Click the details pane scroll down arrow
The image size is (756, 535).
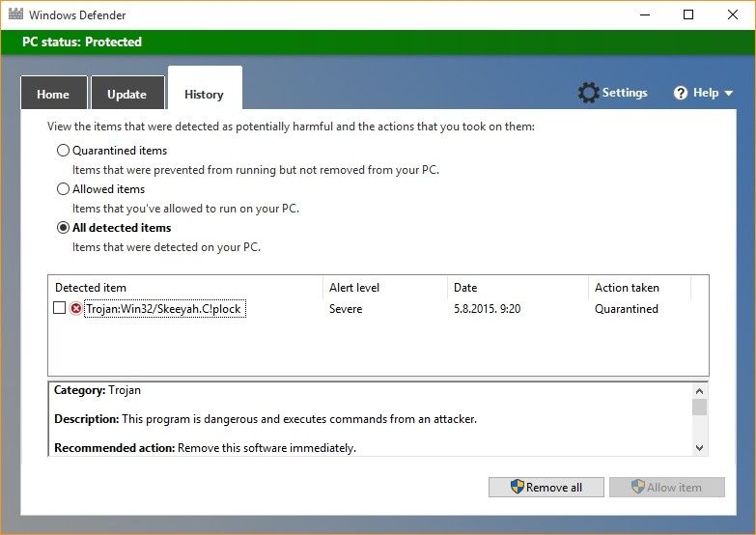click(x=699, y=448)
